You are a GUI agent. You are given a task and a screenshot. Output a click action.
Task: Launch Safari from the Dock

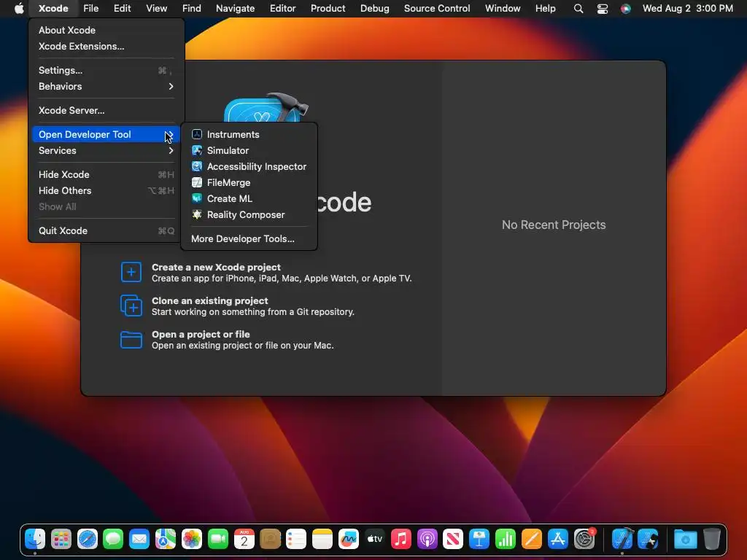click(x=88, y=539)
